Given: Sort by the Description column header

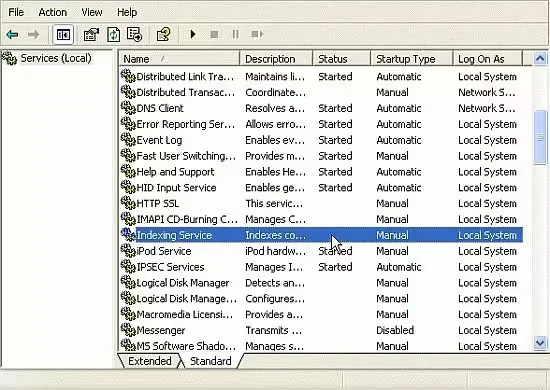Looking at the screenshot, I should pyautogui.click(x=276, y=59).
